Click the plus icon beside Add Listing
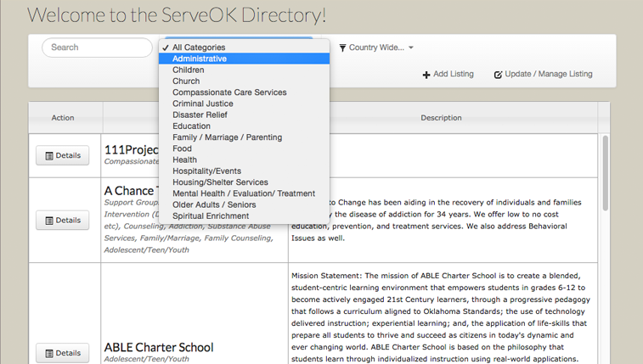The image size is (643, 364). tap(426, 75)
